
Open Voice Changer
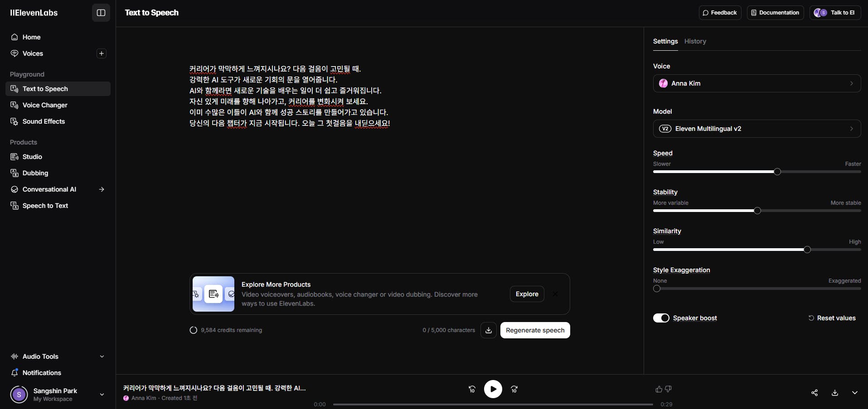point(58,105)
